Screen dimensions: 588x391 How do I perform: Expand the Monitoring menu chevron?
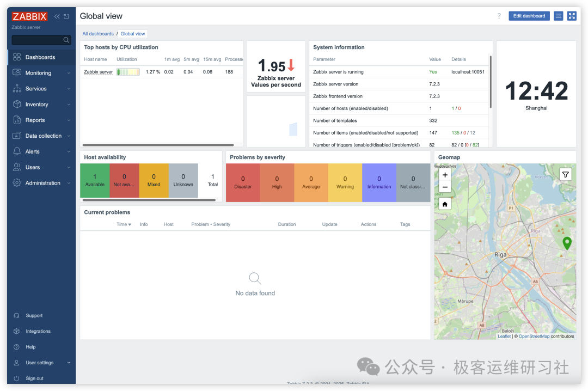69,73
